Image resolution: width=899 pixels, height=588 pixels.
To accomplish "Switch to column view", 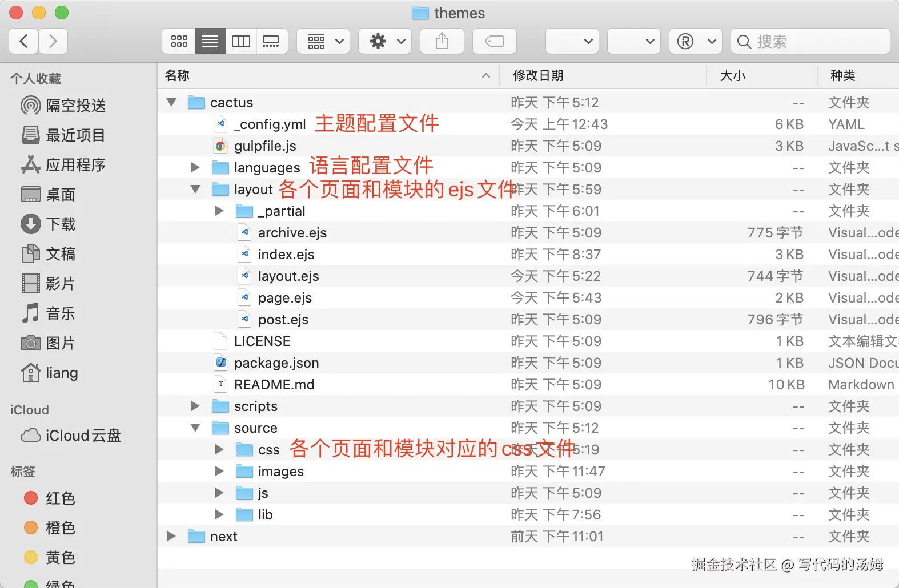I will coord(241,41).
